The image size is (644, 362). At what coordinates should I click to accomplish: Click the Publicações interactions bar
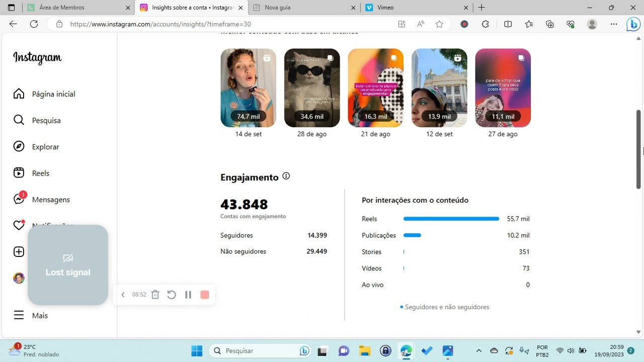tap(412, 235)
